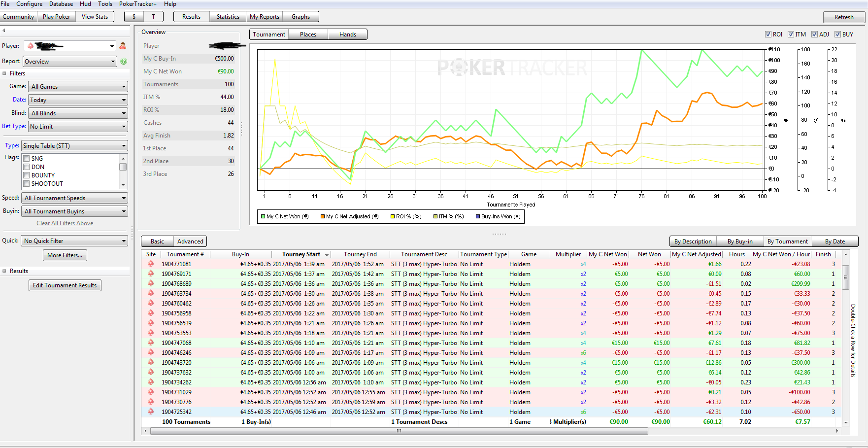Click the dollar sign cash mode button

(134, 17)
